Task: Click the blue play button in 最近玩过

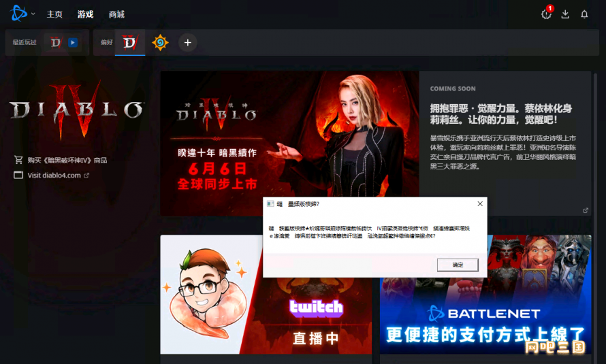Action: coord(73,42)
